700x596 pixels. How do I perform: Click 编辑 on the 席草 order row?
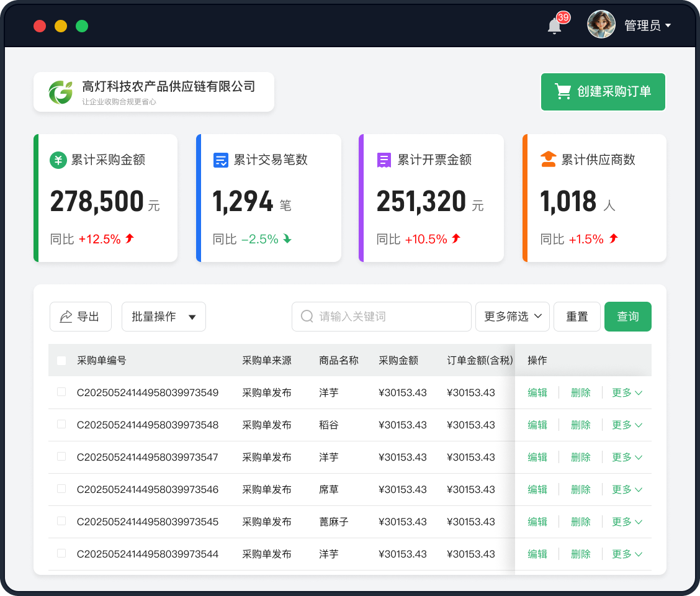point(537,489)
